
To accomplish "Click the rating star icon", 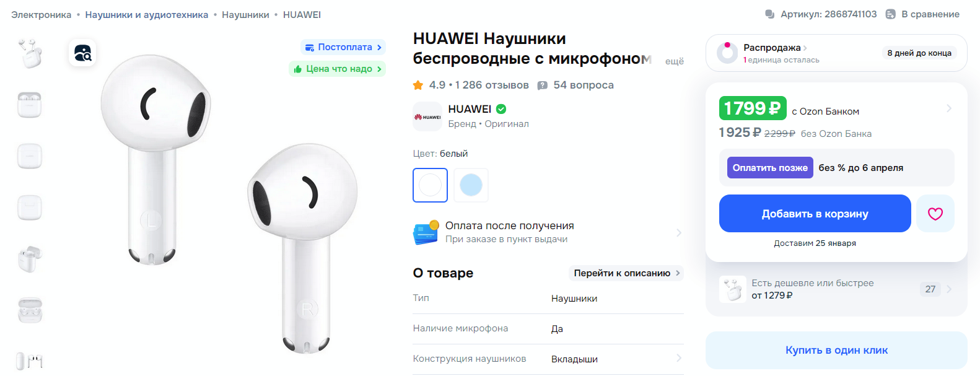I will pyautogui.click(x=418, y=85).
